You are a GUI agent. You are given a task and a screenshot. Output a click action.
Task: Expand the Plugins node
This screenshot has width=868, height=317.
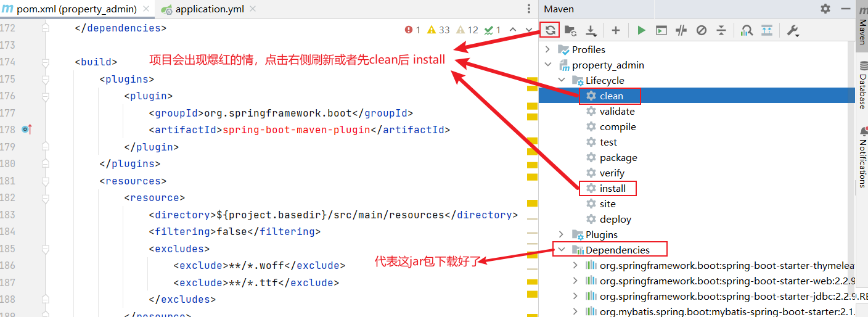tap(561, 234)
